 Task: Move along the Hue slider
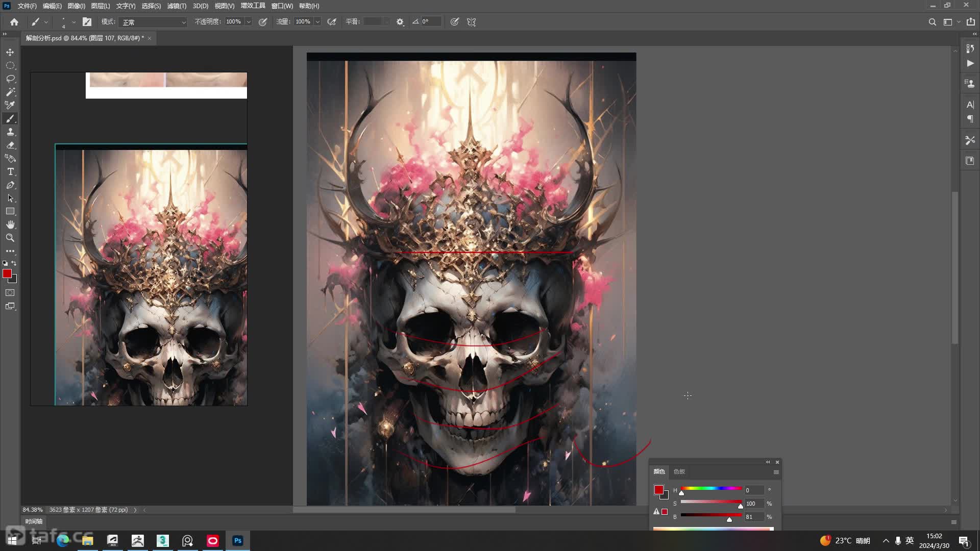coord(711,489)
